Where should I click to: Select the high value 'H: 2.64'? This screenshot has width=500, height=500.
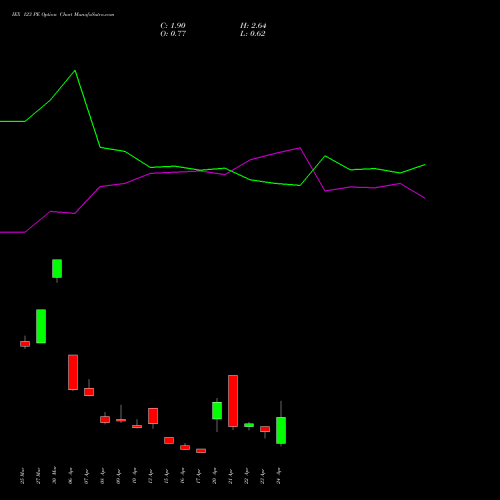253,26
